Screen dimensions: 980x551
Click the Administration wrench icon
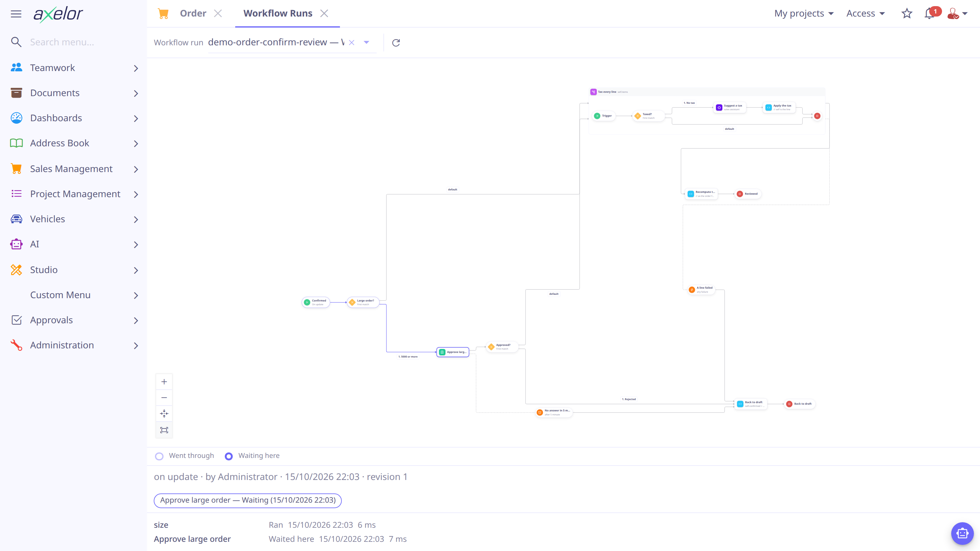tap(16, 345)
